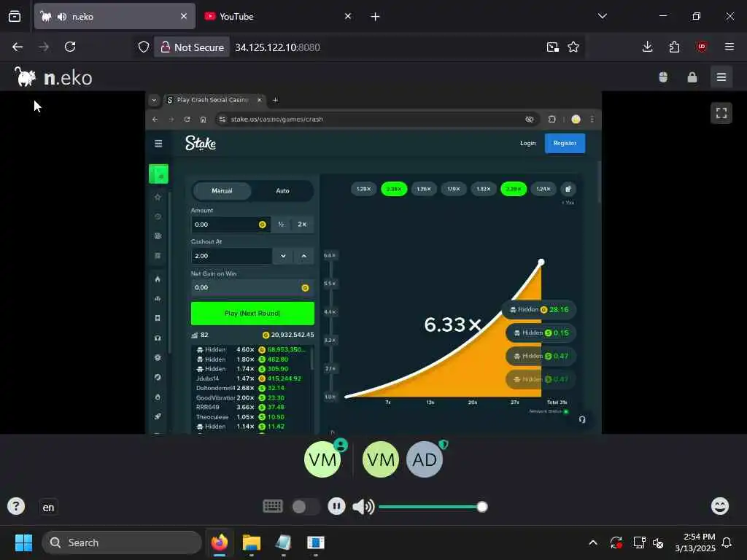Go back in Firefox
This screenshot has width=747, height=560.
18,47
